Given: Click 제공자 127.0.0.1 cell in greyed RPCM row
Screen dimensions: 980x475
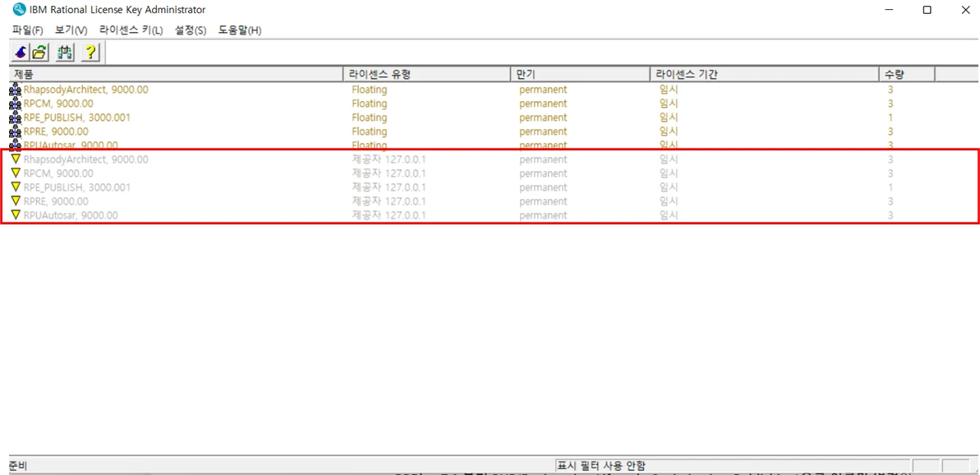Looking at the screenshot, I should (x=389, y=173).
